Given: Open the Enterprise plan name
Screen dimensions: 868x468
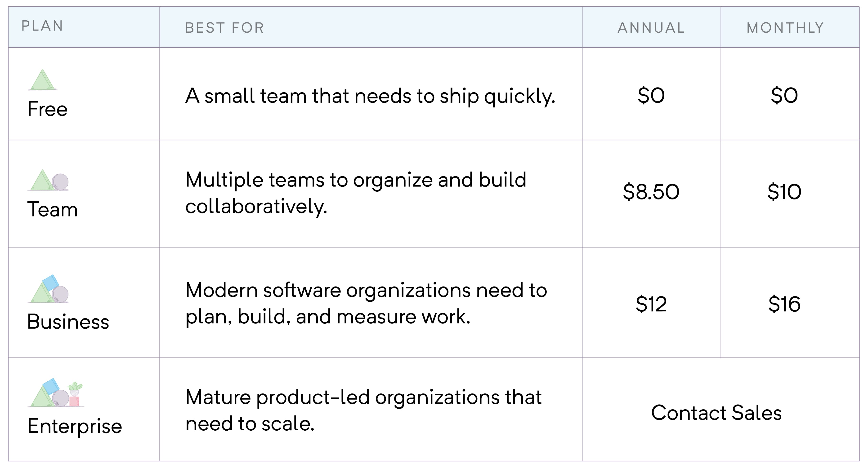Looking at the screenshot, I should [x=75, y=426].
